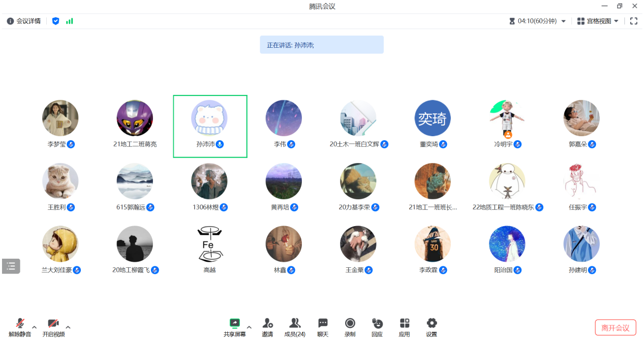Viewport: 644px width, 340px height.
Task: Click the name 冷明宇
Action: coord(503,144)
